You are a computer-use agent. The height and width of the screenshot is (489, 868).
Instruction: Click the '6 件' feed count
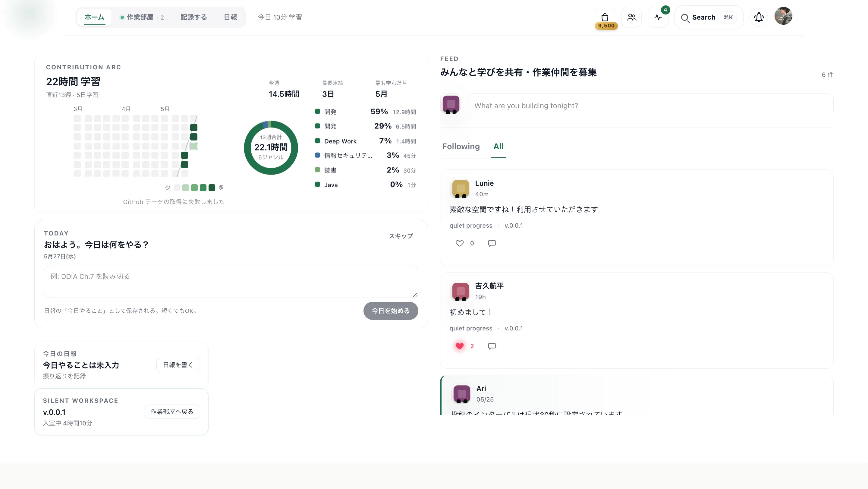tap(828, 75)
